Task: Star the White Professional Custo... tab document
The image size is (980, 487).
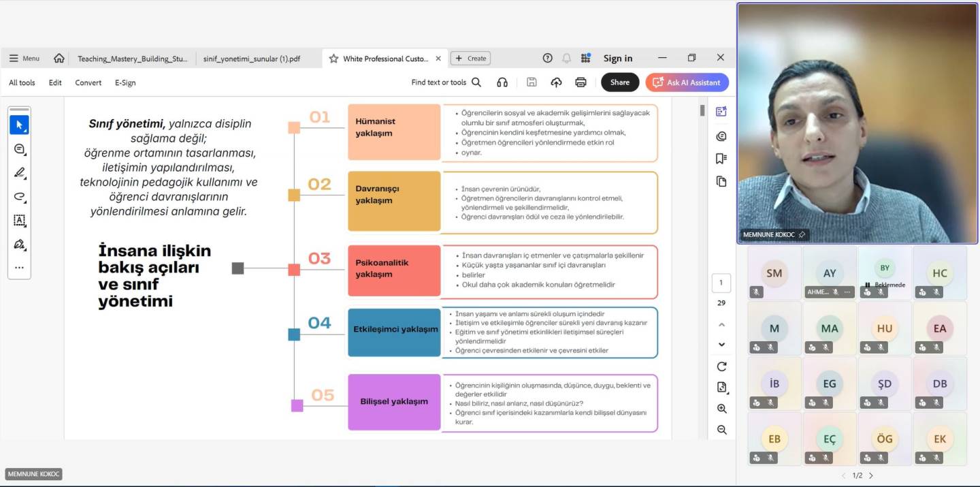Action: (333, 59)
